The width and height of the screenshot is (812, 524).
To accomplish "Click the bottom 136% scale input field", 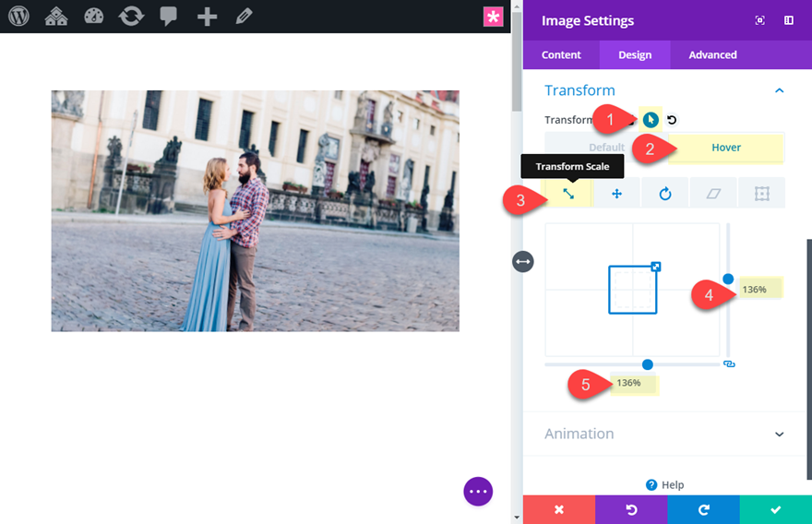I will pos(633,383).
